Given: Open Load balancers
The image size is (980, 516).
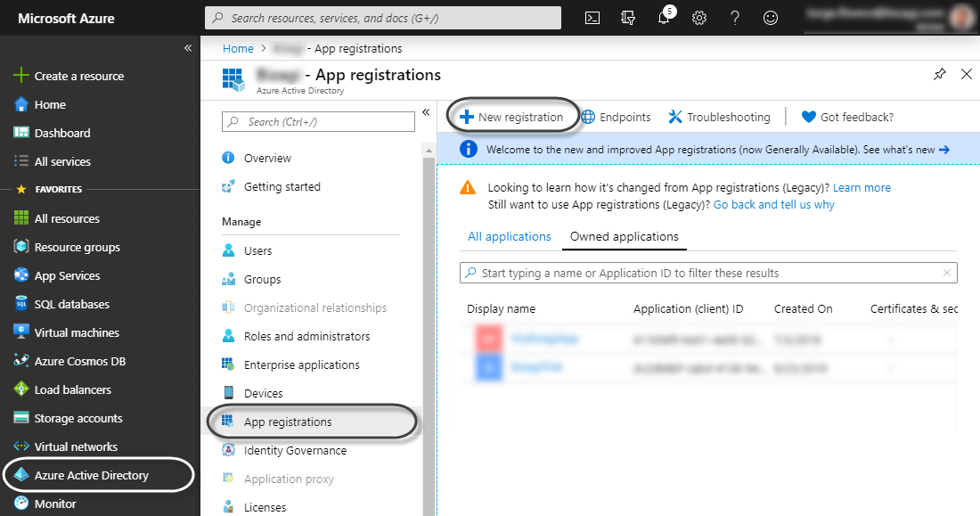Looking at the screenshot, I should (62, 389).
